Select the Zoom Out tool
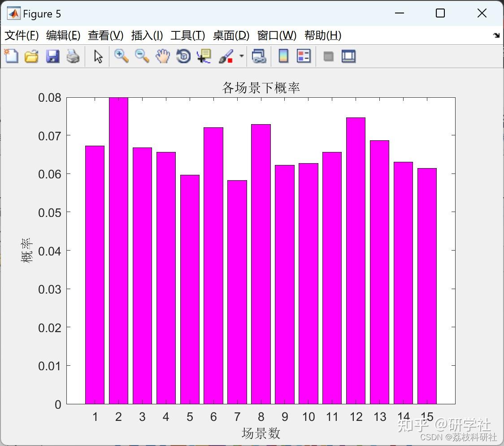The height and width of the screenshot is (446, 504). (142, 56)
